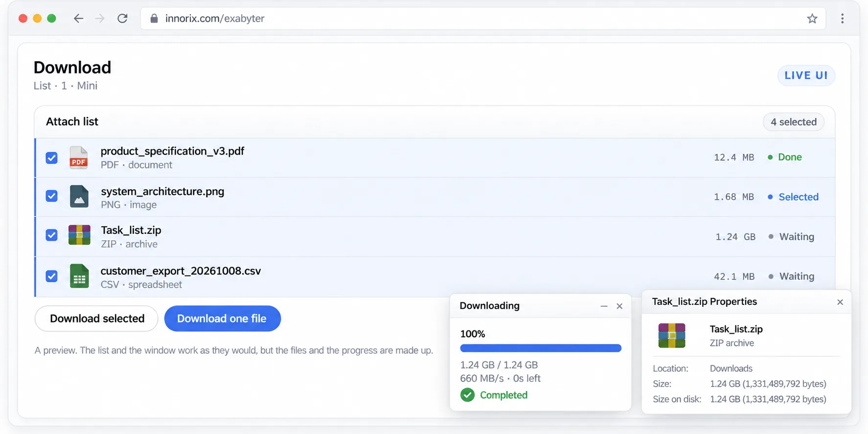The width and height of the screenshot is (868, 434).
Task: Click the macOS red close window button
Action: tap(23, 19)
